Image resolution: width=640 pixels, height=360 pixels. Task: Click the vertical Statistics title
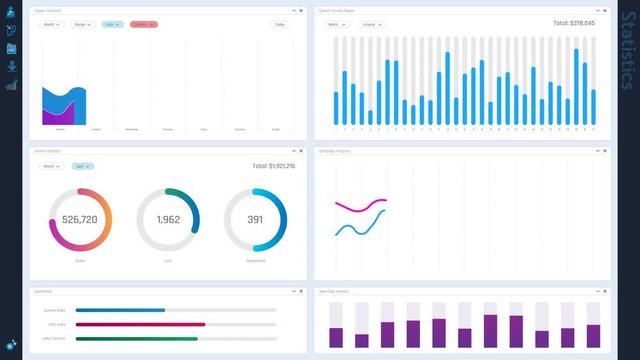(x=628, y=51)
